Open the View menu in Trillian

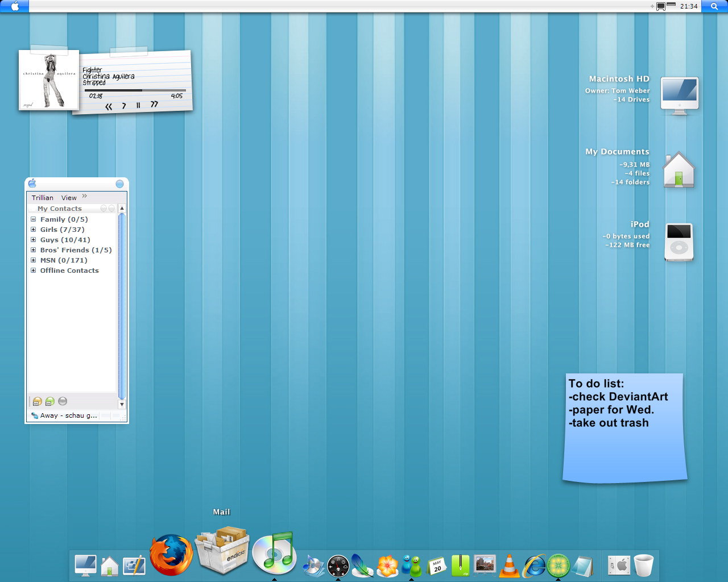pos(69,198)
